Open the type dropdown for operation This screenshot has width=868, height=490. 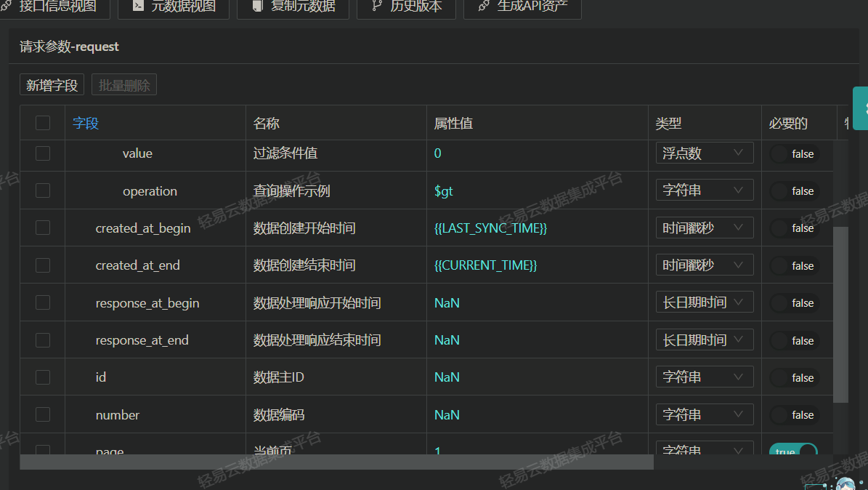tap(704, 190)
